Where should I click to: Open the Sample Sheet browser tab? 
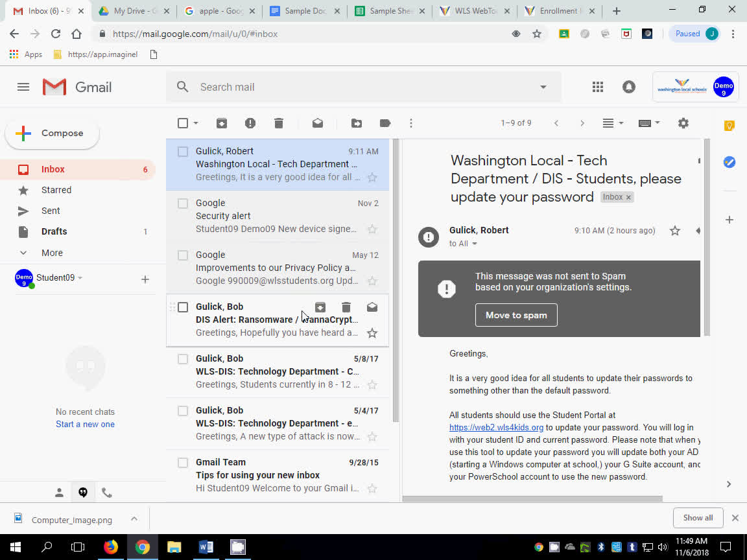point(390,10)
